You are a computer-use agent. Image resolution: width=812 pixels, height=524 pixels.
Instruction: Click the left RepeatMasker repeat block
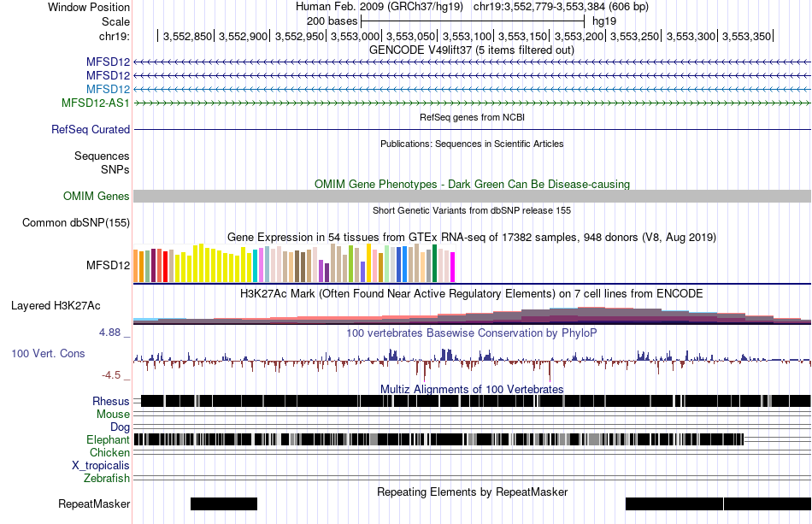224,503
